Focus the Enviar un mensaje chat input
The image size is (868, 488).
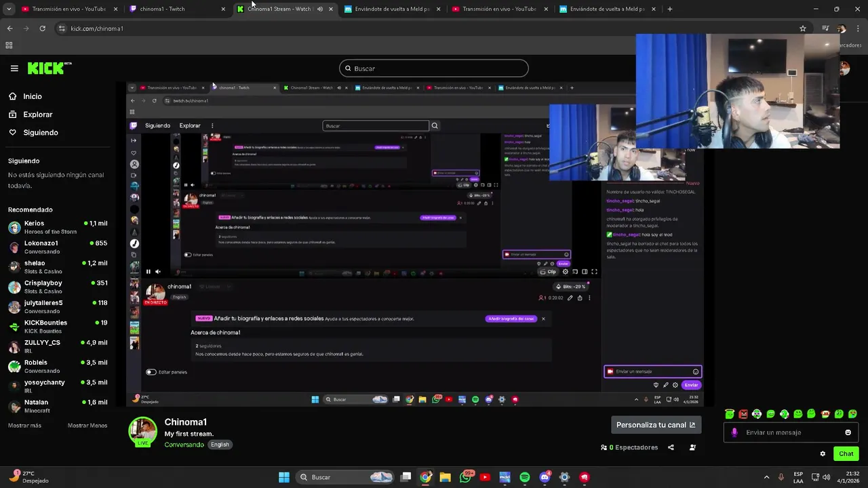pos(791,432)
